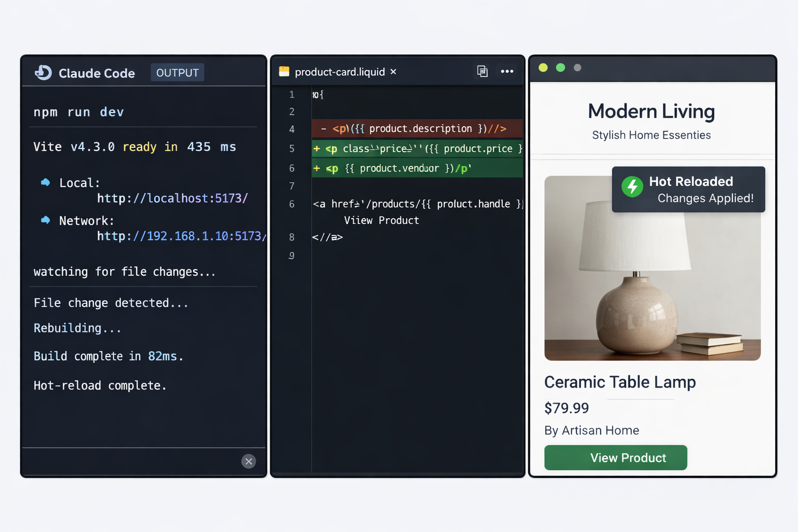The height and width of the screenshot is (532, 798).
Task: Click the Ceramic Table Lamp title
Action: click(620, 382)
